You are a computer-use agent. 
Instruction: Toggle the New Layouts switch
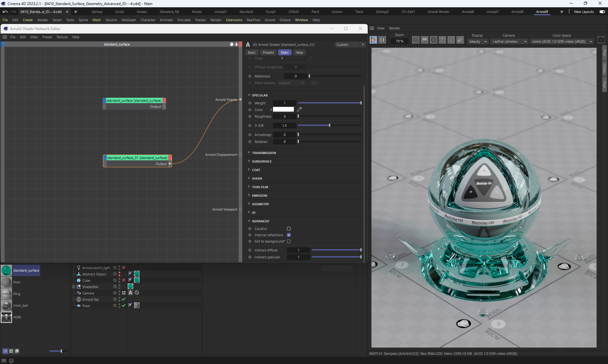coord(602,12)
